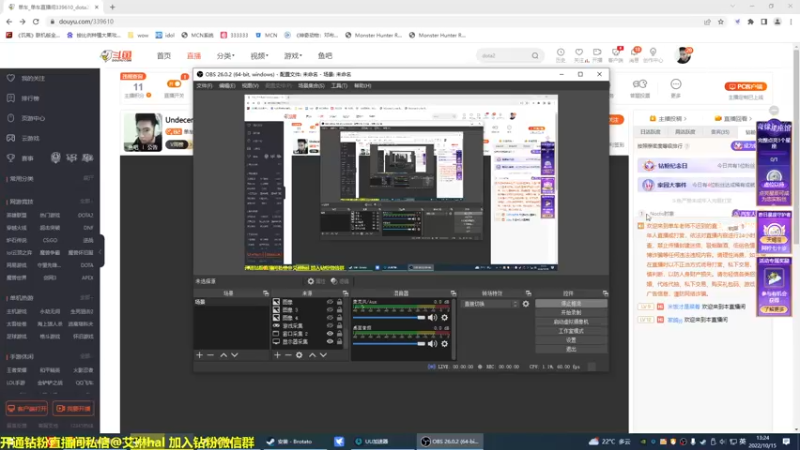This screenshot has width=800, height=450.
Task: Pop out the OBS Controls dock icon
Action: point(605,293)
